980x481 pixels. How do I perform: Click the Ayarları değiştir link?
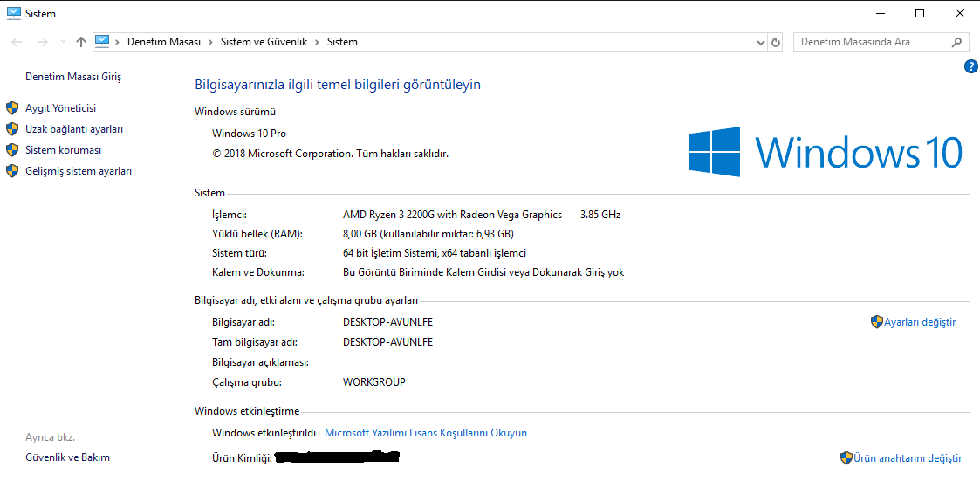click(920, 322)
